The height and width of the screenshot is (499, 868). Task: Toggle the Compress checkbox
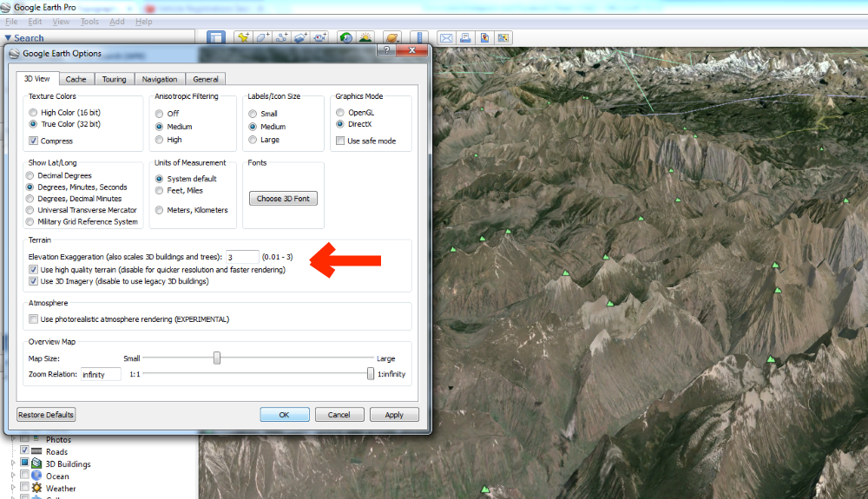33,141
